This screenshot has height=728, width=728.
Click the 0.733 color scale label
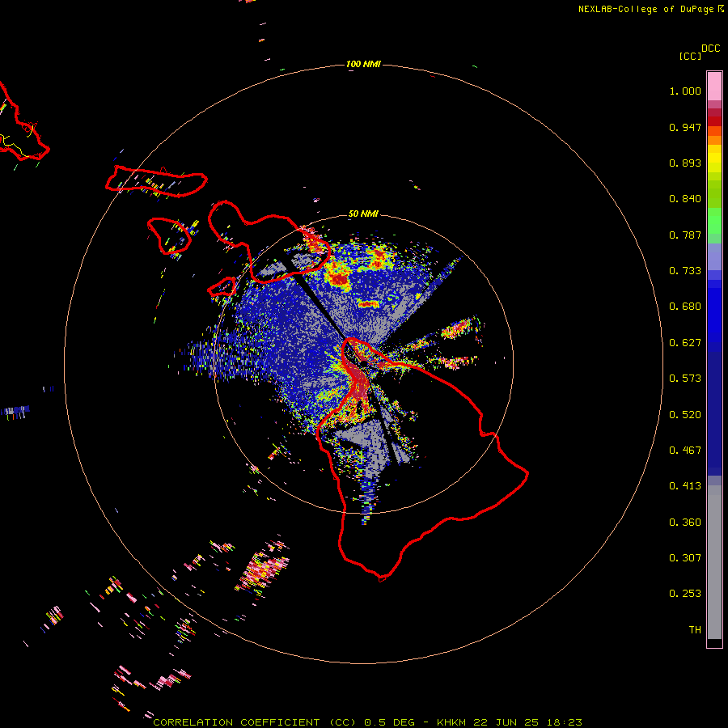685,271
